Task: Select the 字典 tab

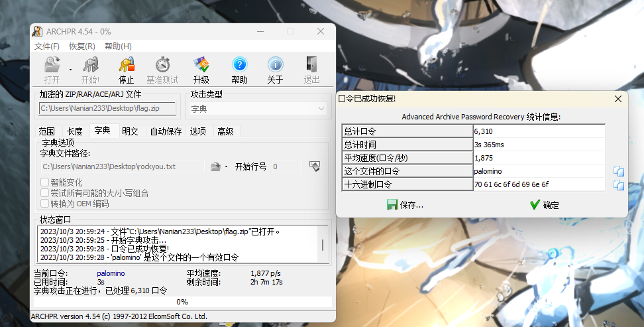Action: coord(102,131)
